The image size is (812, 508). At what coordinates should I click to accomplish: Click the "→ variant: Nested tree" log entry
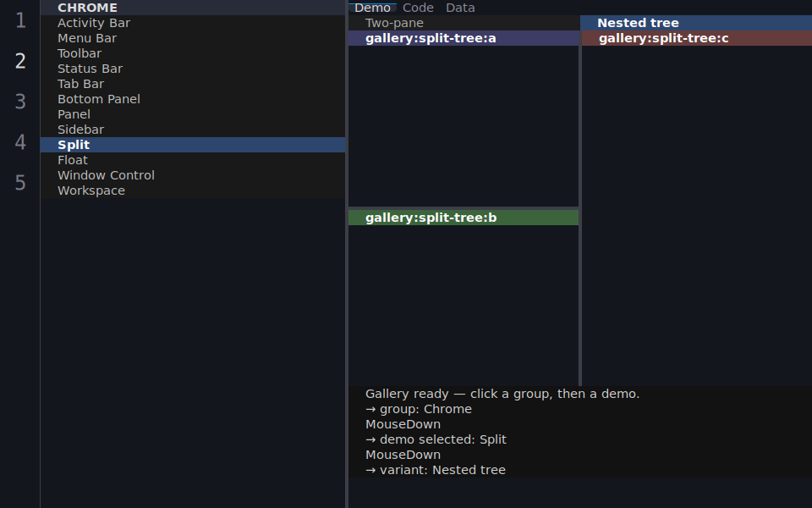580,470
